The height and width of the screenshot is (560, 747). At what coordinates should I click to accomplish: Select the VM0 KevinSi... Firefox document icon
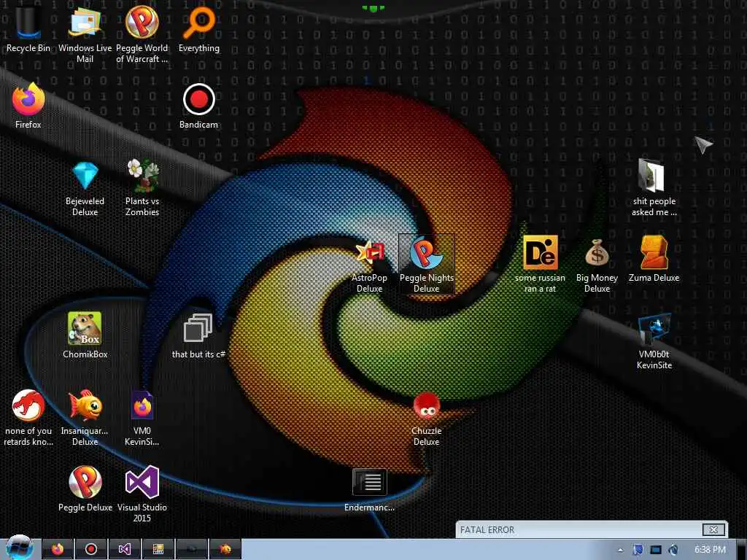(142, 418)
